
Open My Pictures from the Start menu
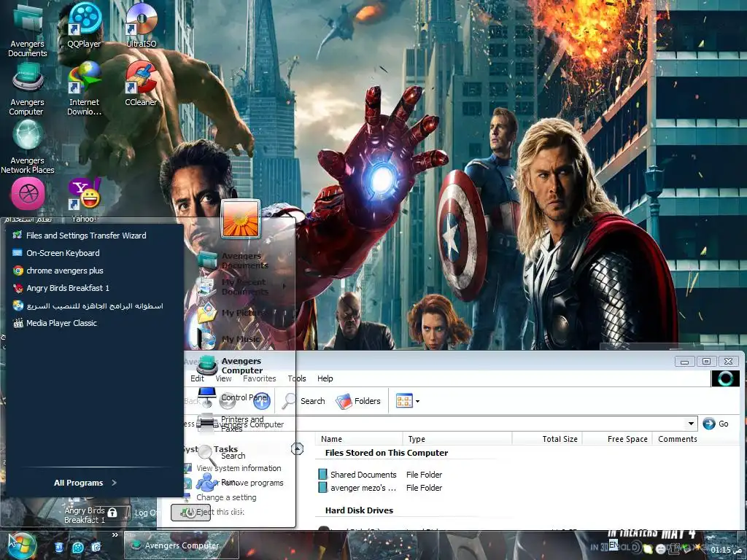click(233, 313)
